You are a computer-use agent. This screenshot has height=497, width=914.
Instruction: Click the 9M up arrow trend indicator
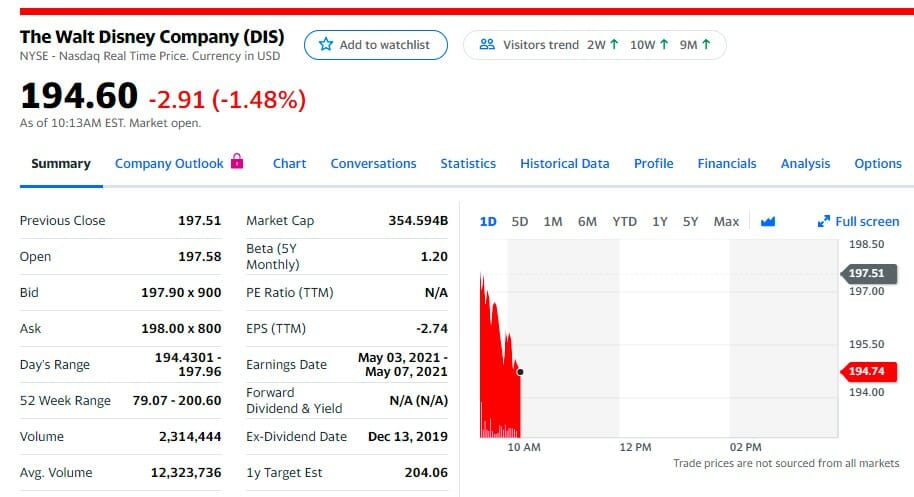click(x=707, y=45)
